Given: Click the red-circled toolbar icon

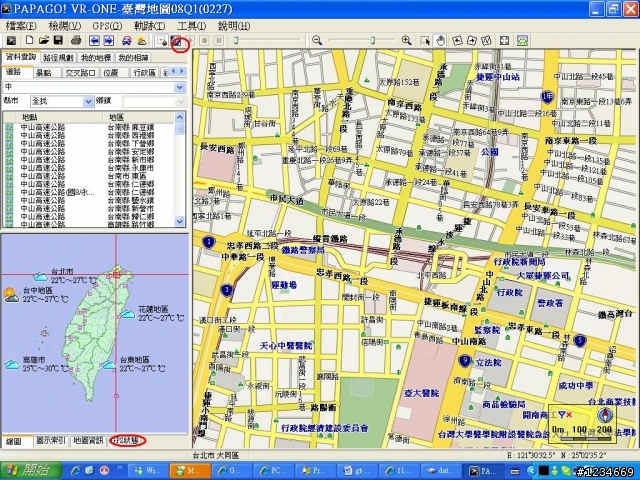Looking at the screenshot, I should tap(177, 40).
